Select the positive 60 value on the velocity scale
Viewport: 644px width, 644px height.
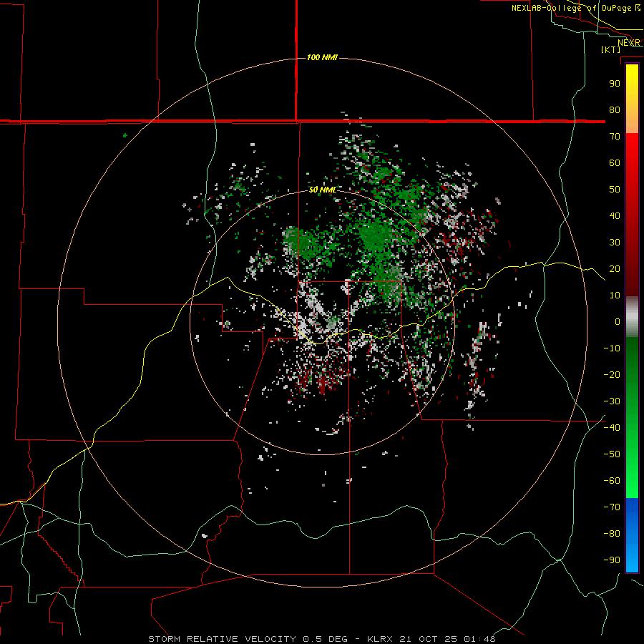point(615,162)
